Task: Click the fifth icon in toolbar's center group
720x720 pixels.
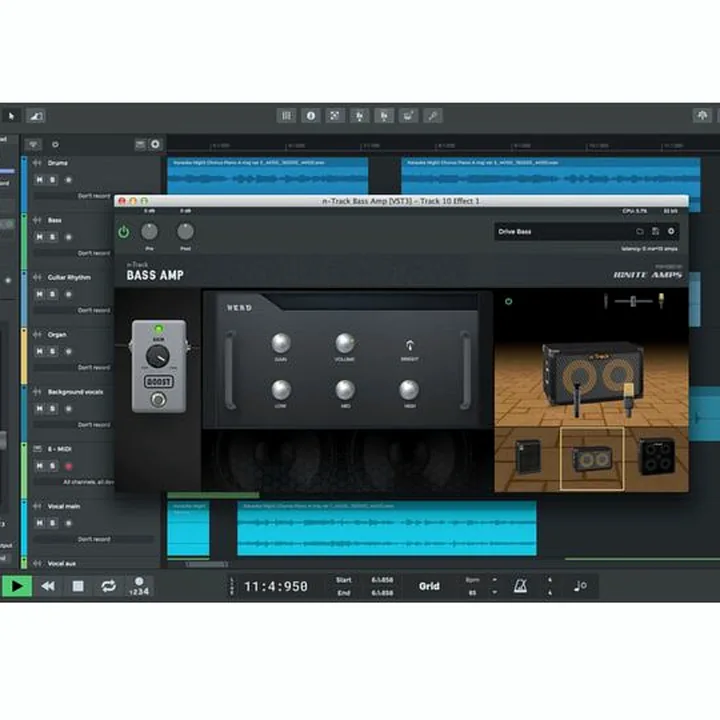Action: (384, 116)
